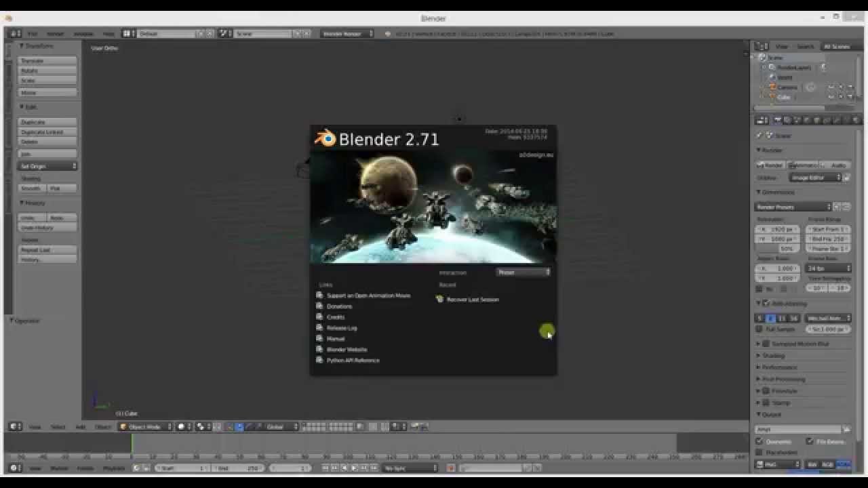The image size is (868, 488).
Task: Open the Help menu
Action: click(108, 33)
